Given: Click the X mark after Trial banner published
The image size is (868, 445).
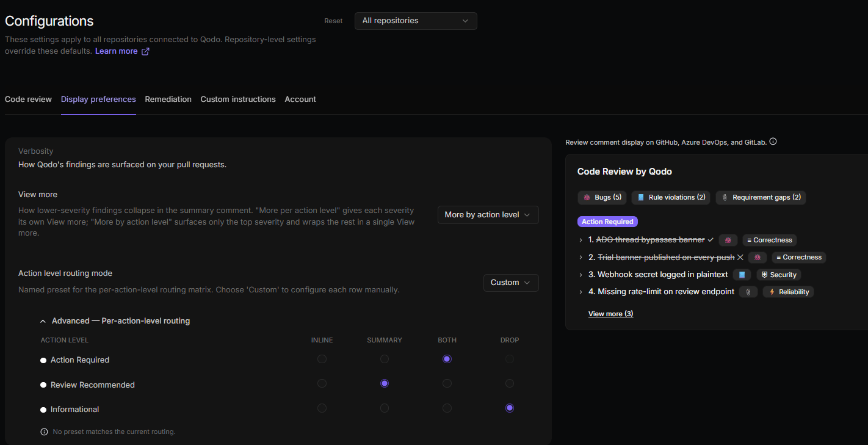Looking at the screenshot, I should click(740, 257).
